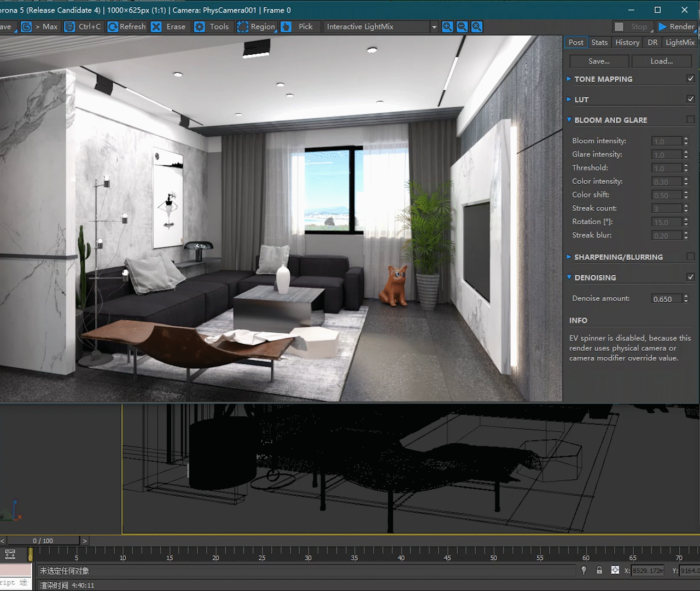Collapse the Denoising section
The height and width of the screenshot is (591, 700).
click(x=569, y=277)
